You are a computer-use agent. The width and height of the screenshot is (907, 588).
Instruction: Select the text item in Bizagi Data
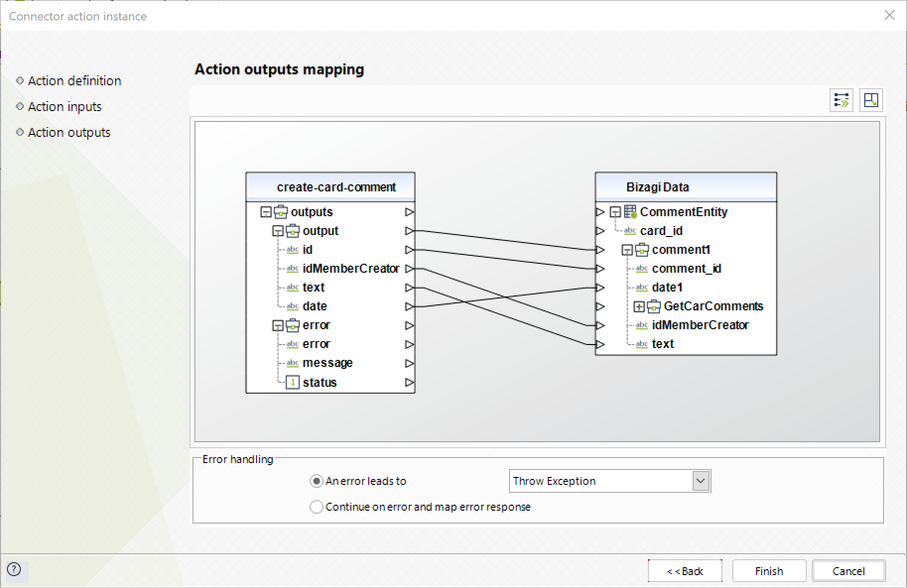662,344
